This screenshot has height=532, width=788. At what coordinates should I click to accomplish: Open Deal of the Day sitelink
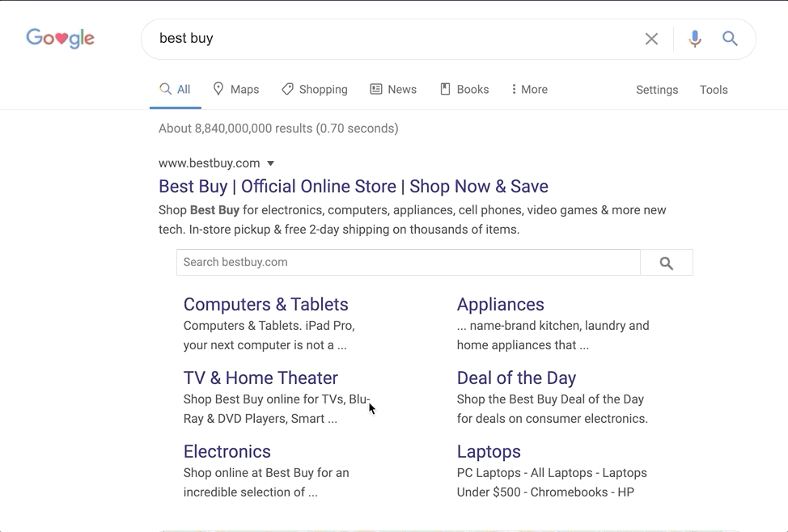pos(516,378)
